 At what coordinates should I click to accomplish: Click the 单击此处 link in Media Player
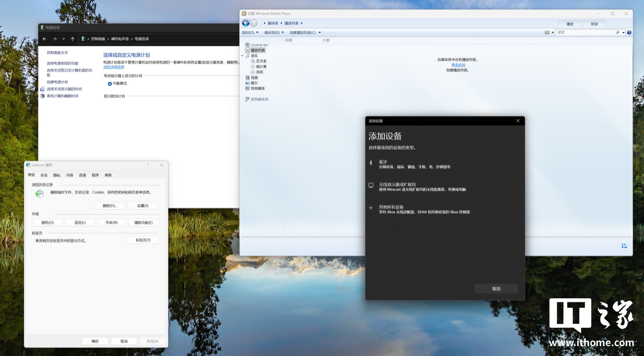(x=458, y=65)
